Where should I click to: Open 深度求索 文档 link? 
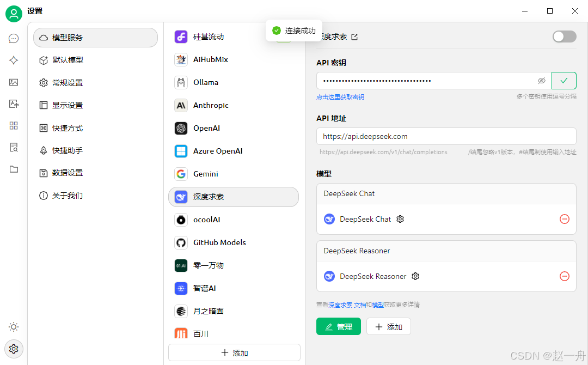347,305
